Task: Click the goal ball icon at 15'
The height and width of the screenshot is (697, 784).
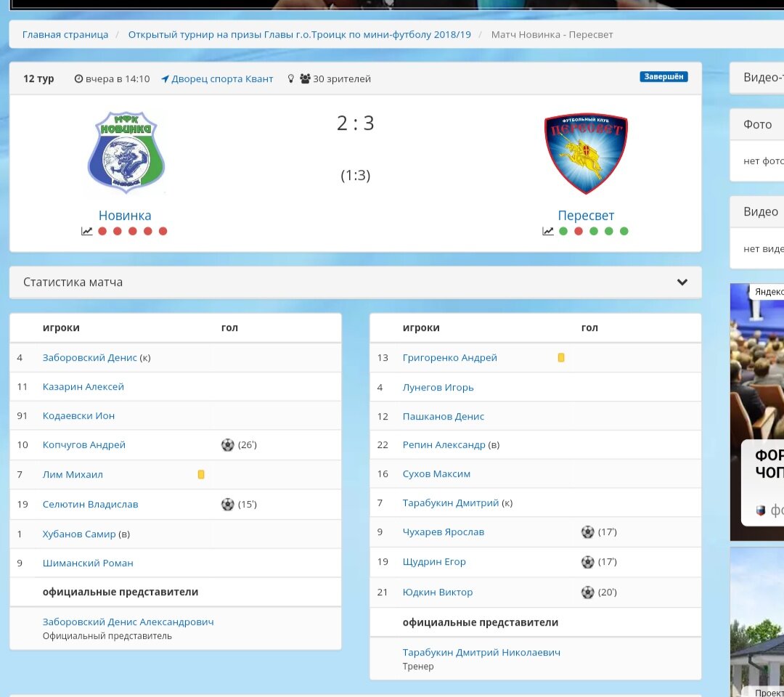Action: tap(227, 504)
